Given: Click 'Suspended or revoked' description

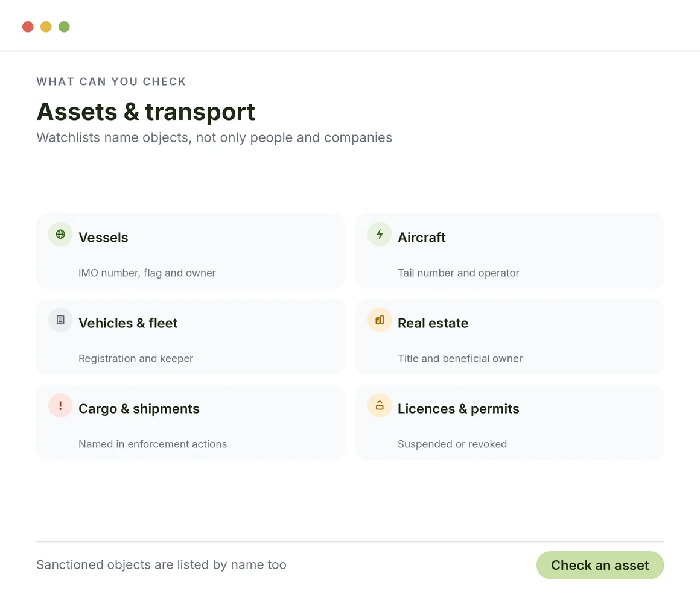Looking at the screenshot, I should coord(452,444).
